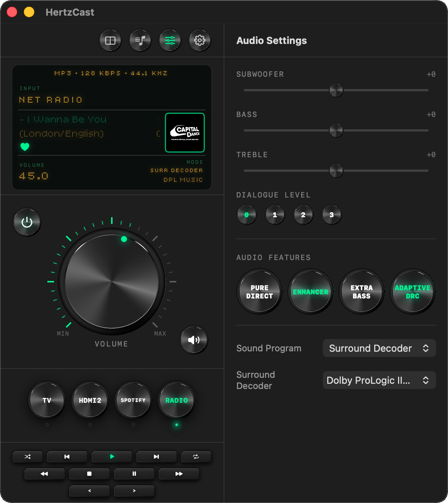Image resolution: width=448 pixels, height=503 pixels.
Task: Switch input to TV
Action: pyautogui.click(x=47, y=400)
